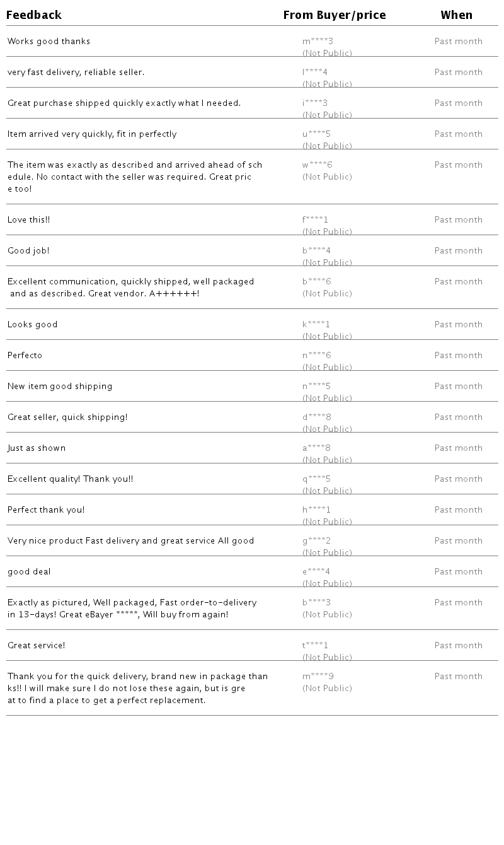The width and height of the screenshot is (504, 845).
Task: Click the From Buyer/price column header
Action: pos(335,15)
